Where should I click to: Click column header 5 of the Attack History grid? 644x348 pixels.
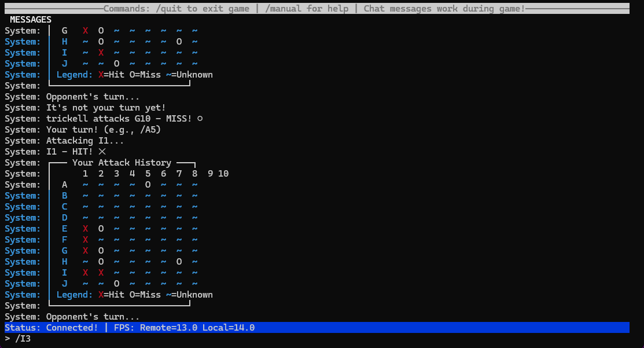point(148,174)
